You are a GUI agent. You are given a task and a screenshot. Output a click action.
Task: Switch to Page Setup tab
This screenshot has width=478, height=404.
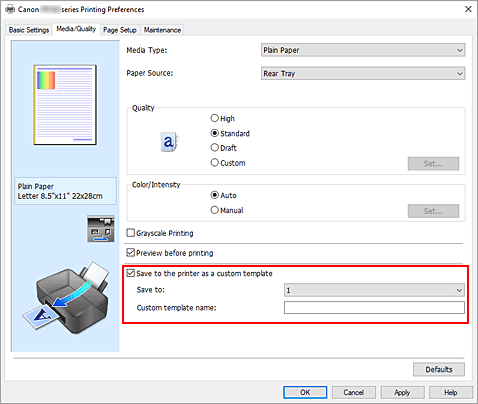(x=120, y=30)
